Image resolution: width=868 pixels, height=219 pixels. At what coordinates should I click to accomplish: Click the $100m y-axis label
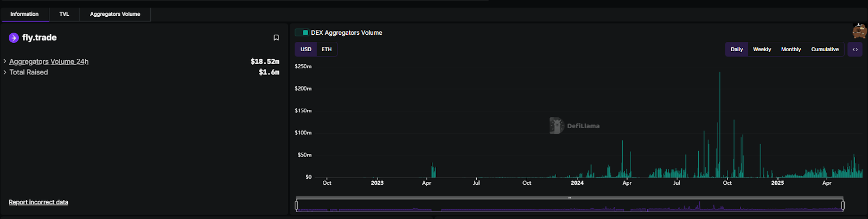pyautogui.click(x=303, y=133)
